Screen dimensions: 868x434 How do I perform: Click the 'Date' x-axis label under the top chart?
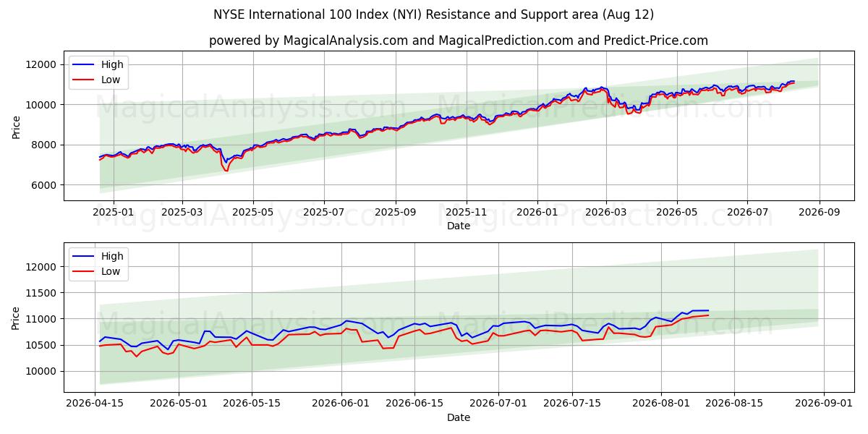click(459, 226)
